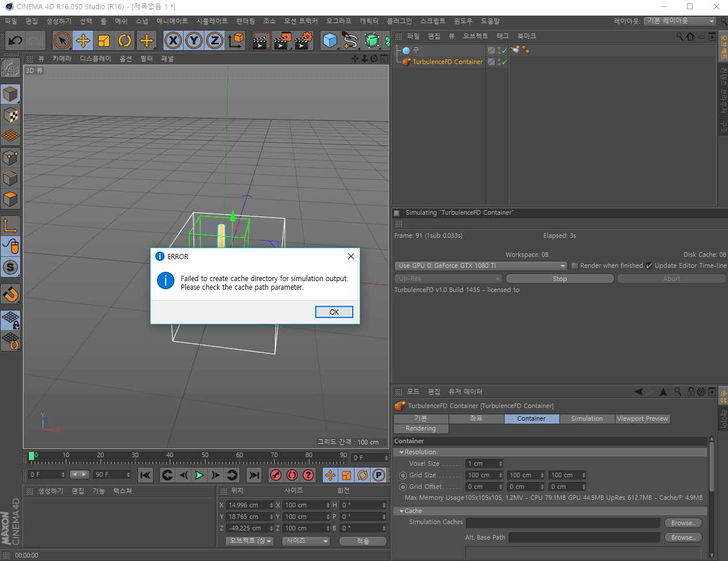The width and height of the screenshot is (728, 561).
Task: Click the Make Editable icon in left palette
Action: 10,68
